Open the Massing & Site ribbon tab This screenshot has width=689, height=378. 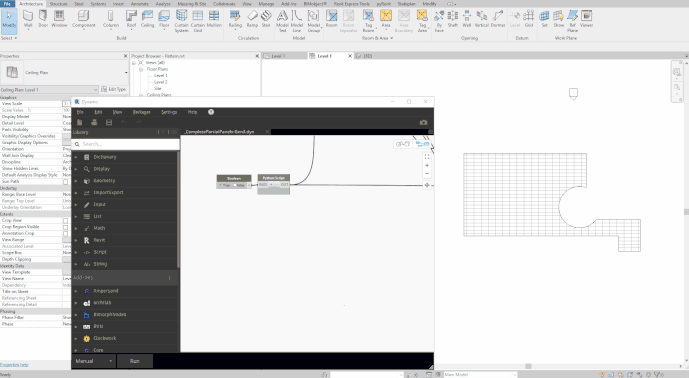[x=192, y=4]
